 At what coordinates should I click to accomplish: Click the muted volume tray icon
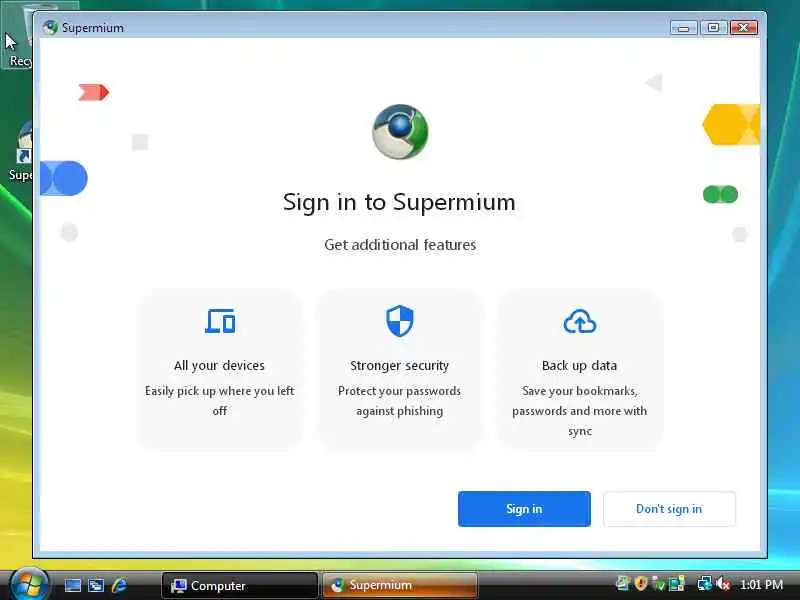pyautogui.click(x=723, y=584)
